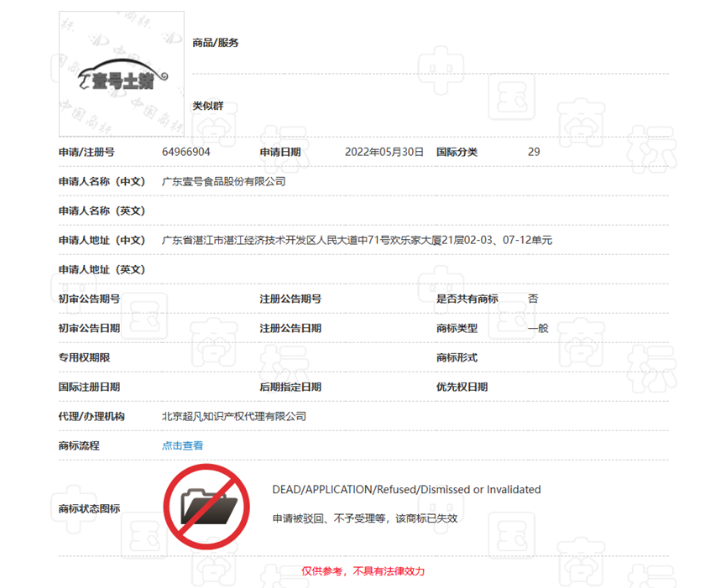Click the 申请/注册号 field label
Screen dimensions: 726x588
pyautogui.click(x=86, y=152)
